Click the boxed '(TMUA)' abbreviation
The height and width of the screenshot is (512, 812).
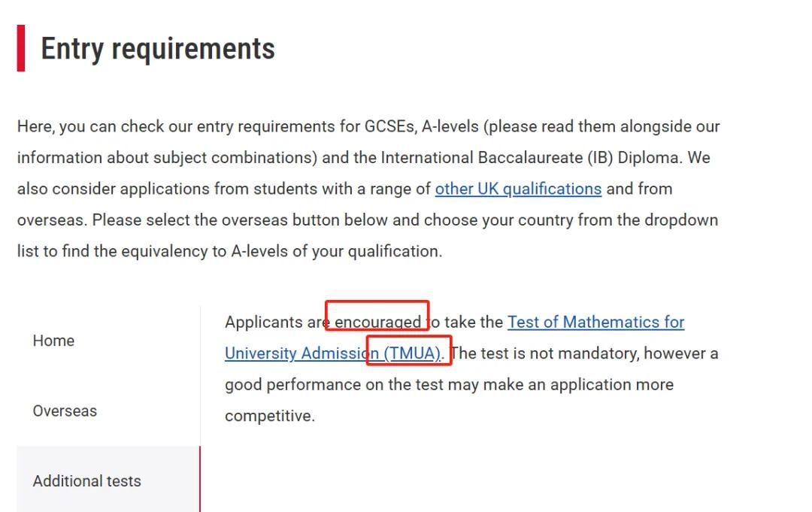(412, 353)
